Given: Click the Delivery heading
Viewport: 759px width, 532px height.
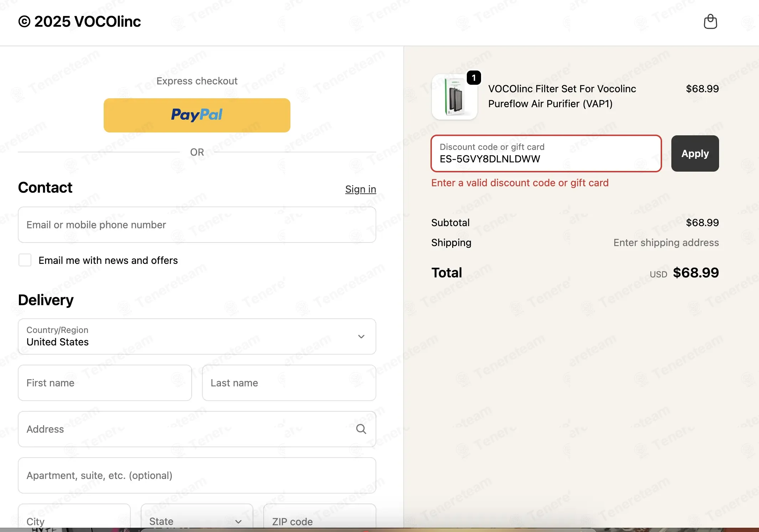Looking at the screenshot, I should point(46,300).
